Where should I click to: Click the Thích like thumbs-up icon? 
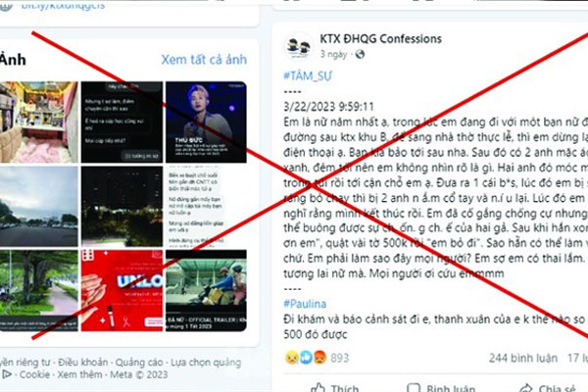tap(318, 388)
